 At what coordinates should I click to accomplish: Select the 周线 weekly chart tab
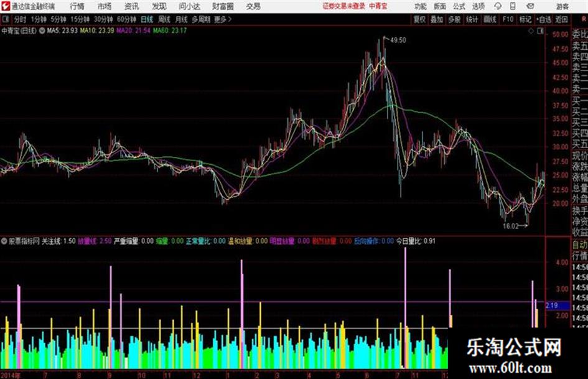coord(164,19)
